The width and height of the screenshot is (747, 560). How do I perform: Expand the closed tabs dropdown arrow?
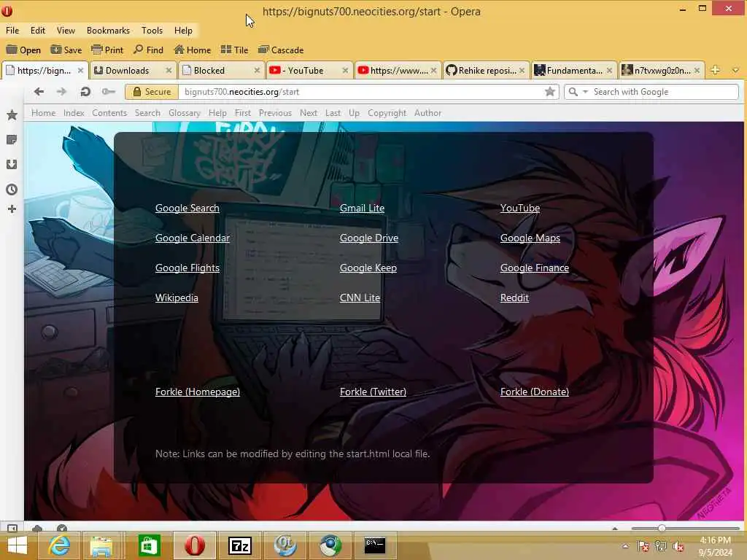tap(735, 71)
